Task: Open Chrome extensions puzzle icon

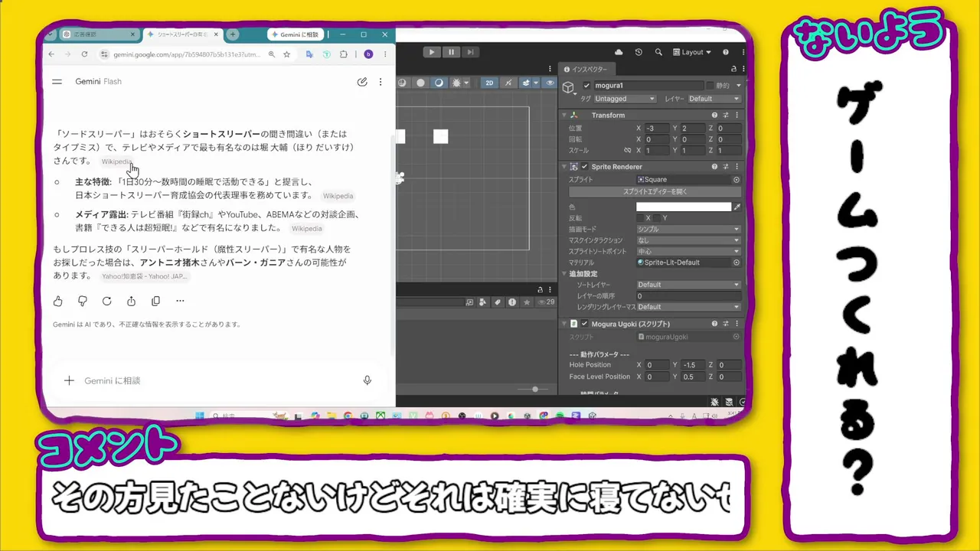Action: click(343, 54)
